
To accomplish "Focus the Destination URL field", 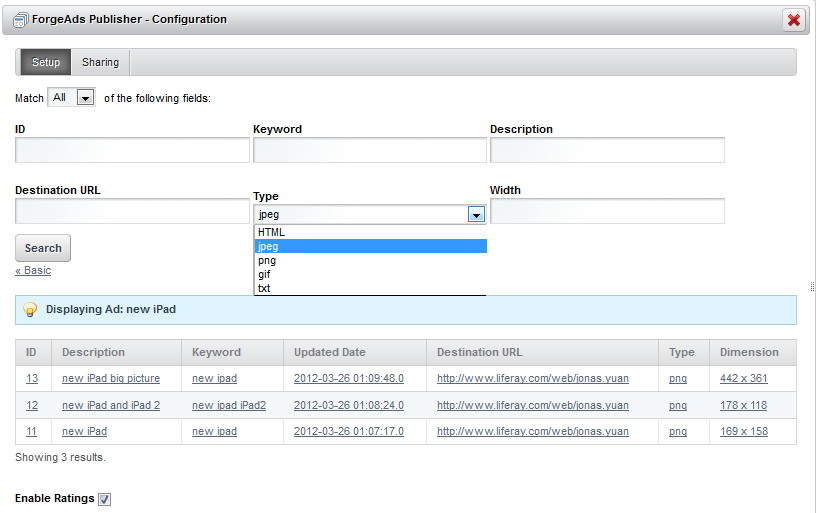I will 132,211.
